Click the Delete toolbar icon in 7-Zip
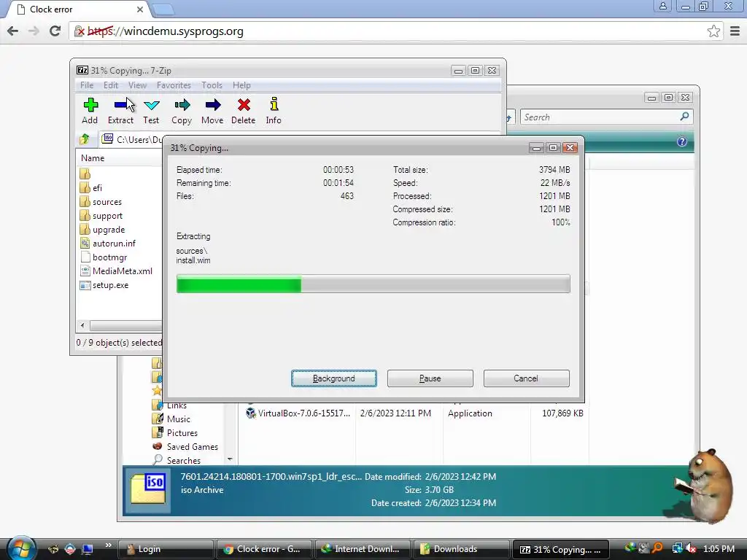 [x=244, y=111]
